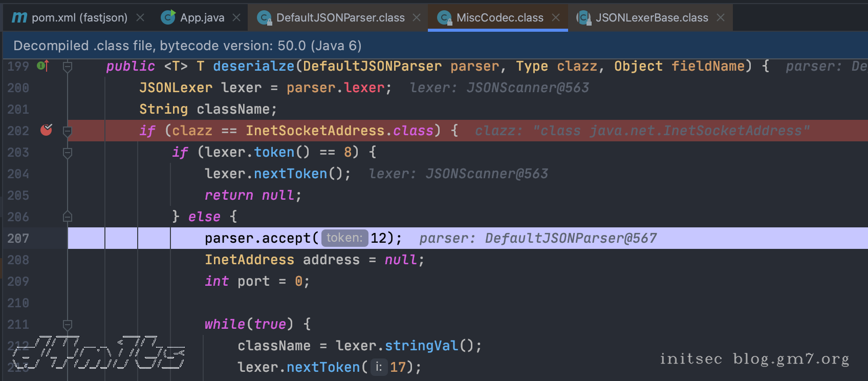The image size is (868, 381).
Task: Click the class icon on the MiscCodec.class tab
Action: [444, 18]
